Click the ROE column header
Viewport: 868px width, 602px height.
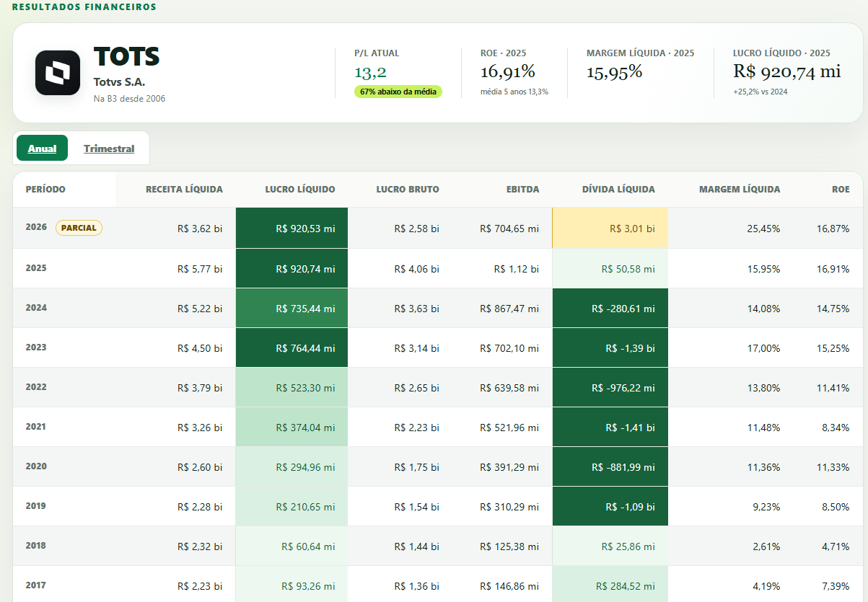(841, 190)
